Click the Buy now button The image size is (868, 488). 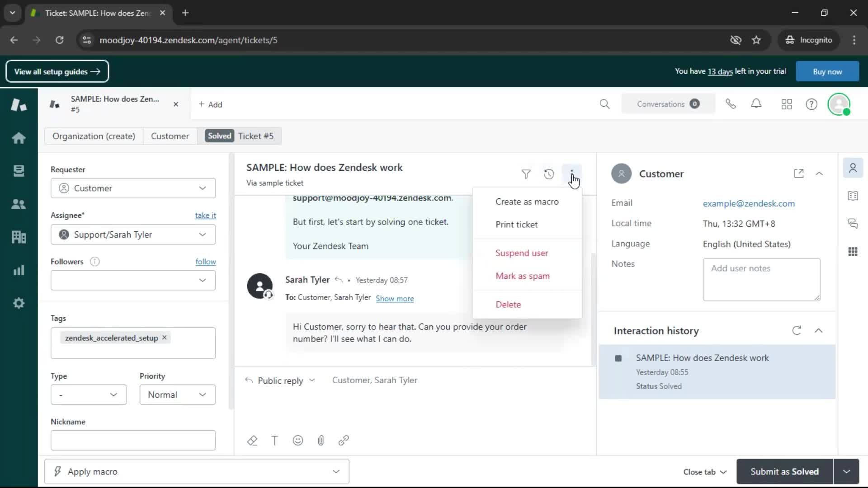[x=827, y=71]
